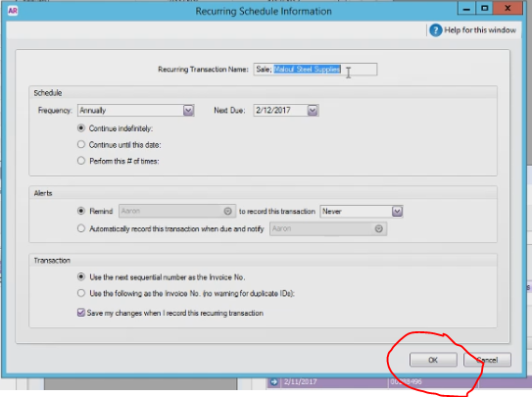Select Continue indefinitely option
This screenshot has width=532, height=397.
[81, 128]
